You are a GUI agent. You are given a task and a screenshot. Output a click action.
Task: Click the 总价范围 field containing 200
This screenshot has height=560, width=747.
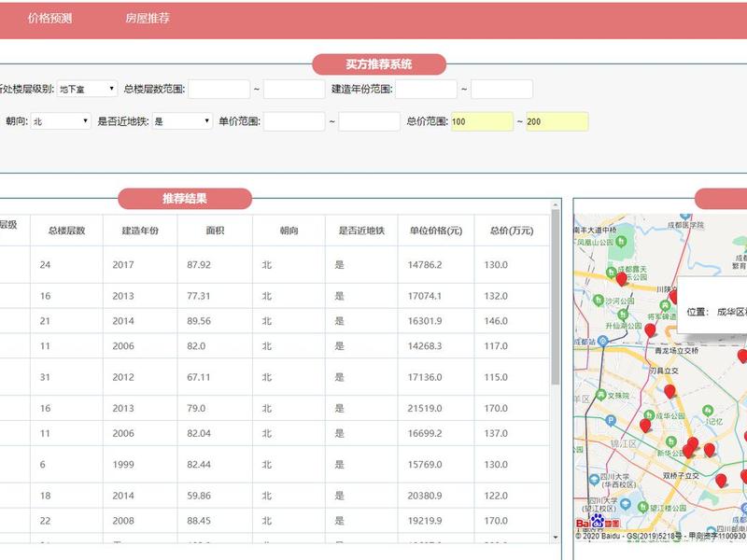point(557,121)
